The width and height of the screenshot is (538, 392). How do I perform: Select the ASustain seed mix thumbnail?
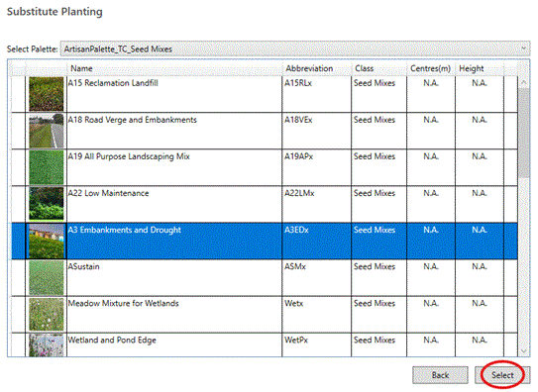(x=47, y=277)
